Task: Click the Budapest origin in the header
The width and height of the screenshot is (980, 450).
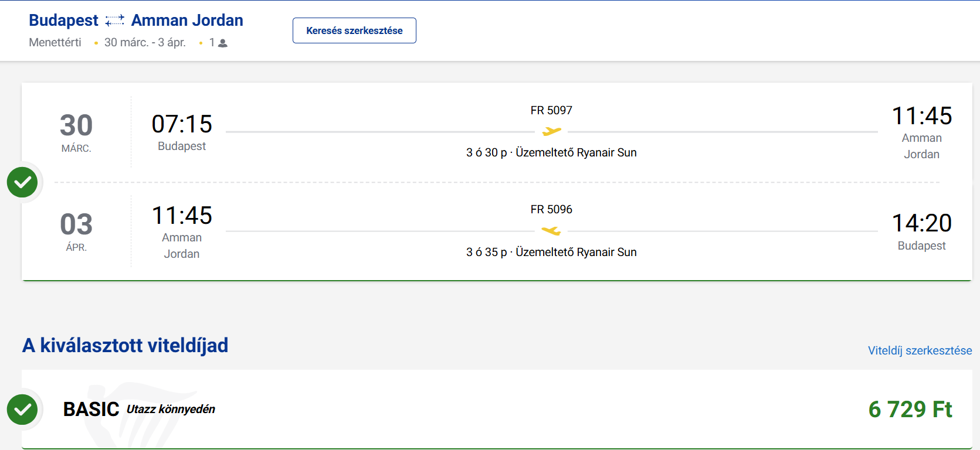Action: 63,21
